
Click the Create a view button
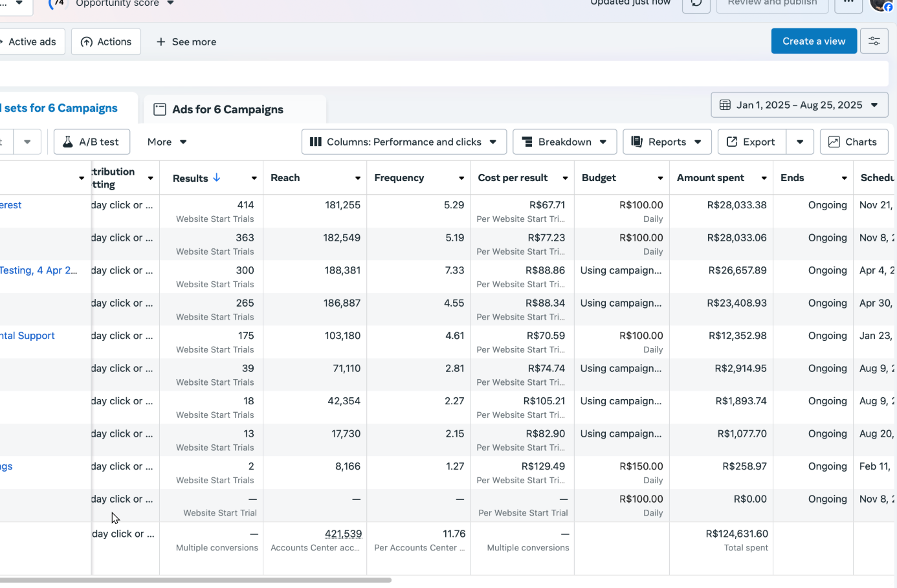pos(814,41)
